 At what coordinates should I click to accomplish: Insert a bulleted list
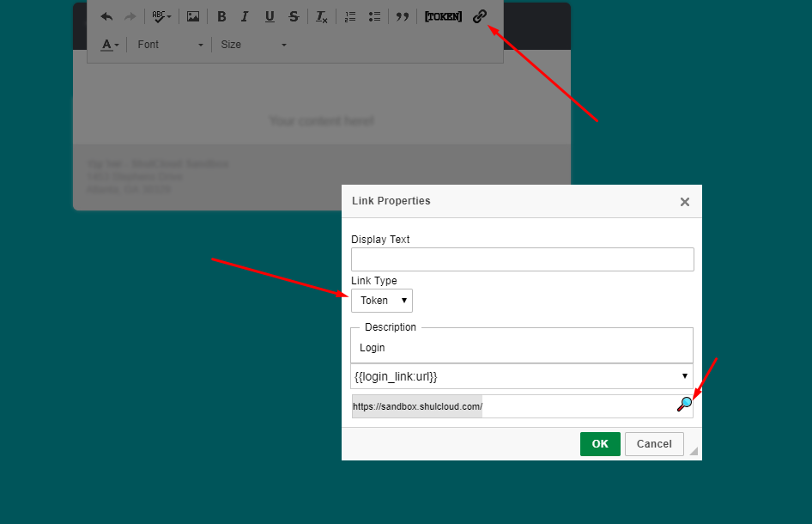point(374,16)
